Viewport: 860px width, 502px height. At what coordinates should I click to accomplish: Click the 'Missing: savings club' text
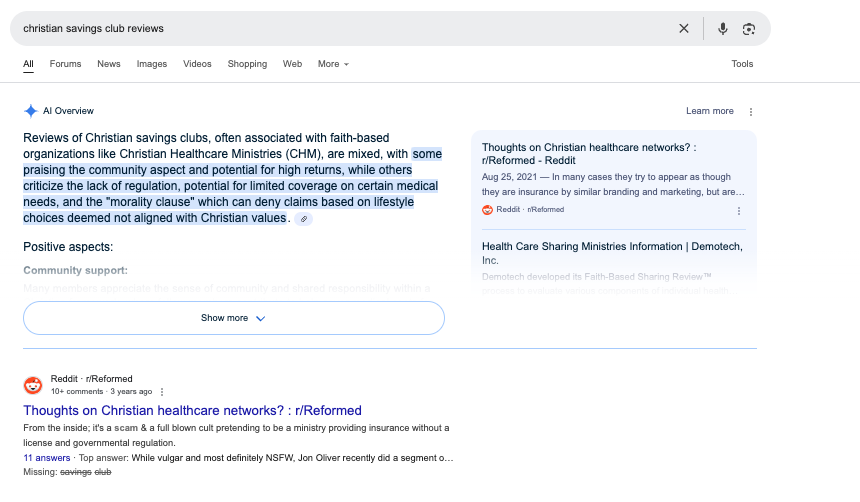tap(67, 472)
